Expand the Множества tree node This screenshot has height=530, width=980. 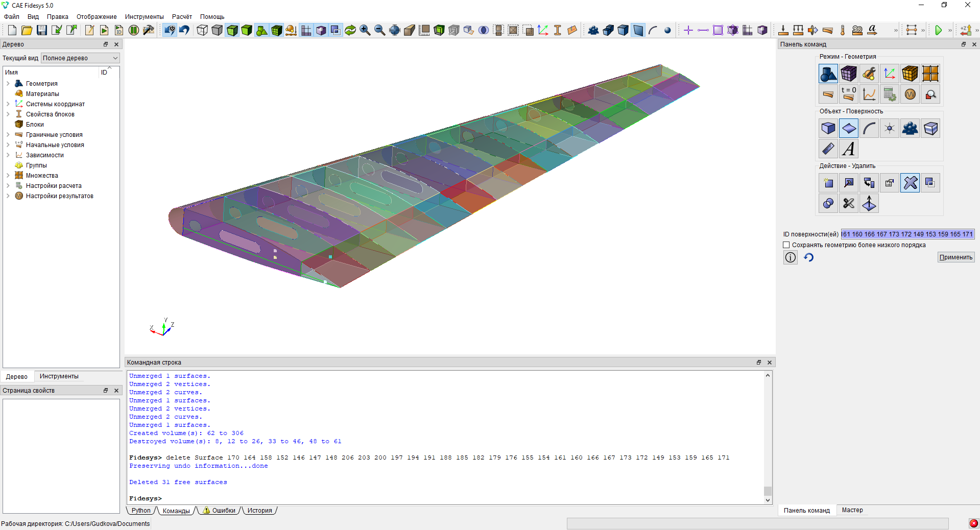(x=8, y=175)
